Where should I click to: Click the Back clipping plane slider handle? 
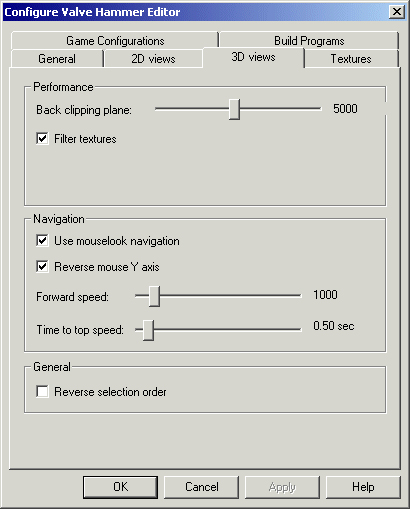pos(234,109)
